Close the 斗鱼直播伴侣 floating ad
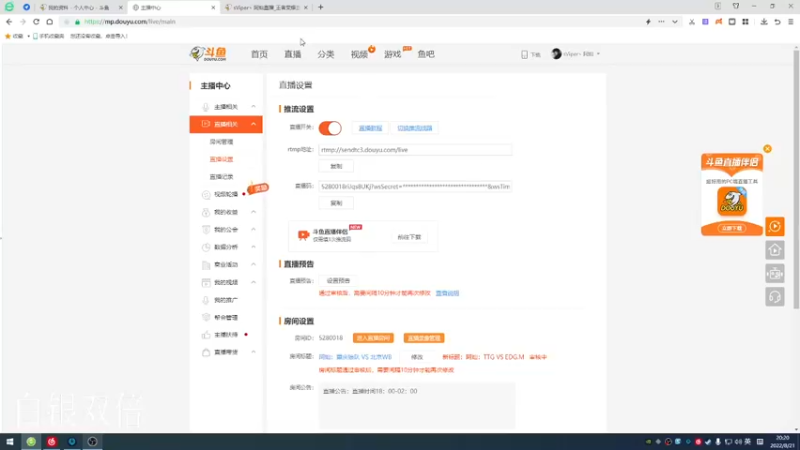The width and height of the screenshot is (800, 450). coord(767,148)
